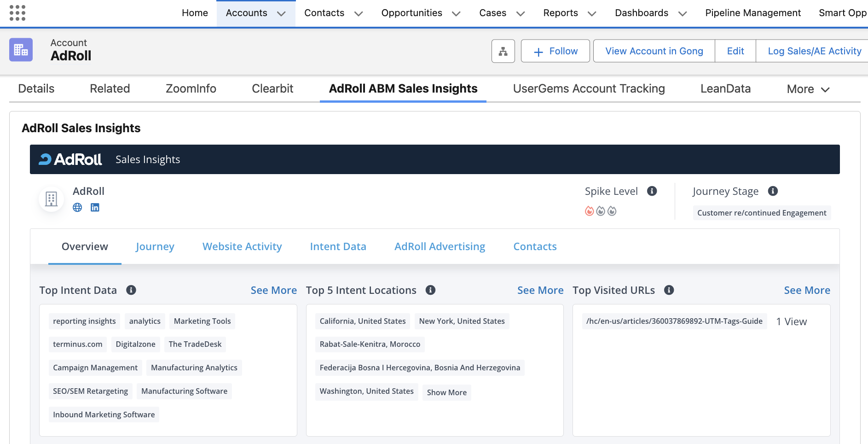Screen dimensions: 868x444
Task: Click Spike Level info icon
Action: click(x=652, y=191)
